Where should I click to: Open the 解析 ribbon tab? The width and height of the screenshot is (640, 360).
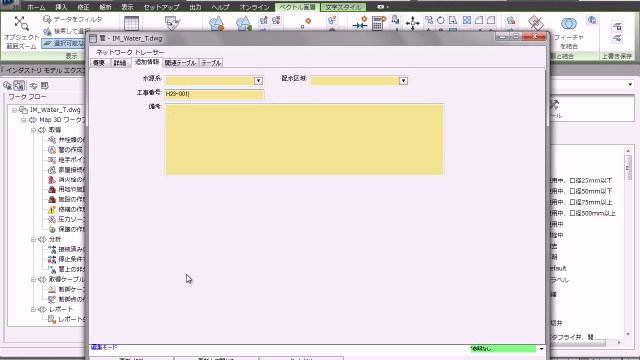coord(105,7)
